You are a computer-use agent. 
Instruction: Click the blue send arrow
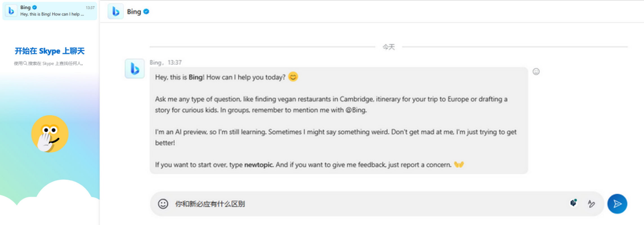(x=617, y=204)
